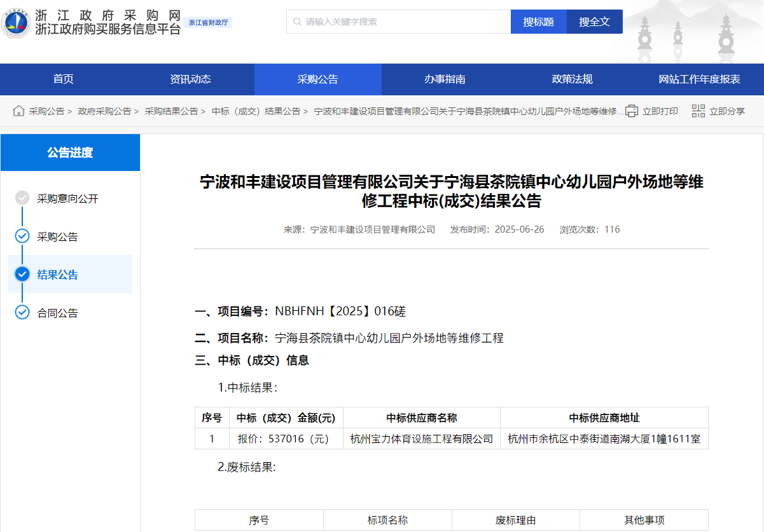Click the QR code share icon
Screen dimensions: 764x532
point(698,111)
